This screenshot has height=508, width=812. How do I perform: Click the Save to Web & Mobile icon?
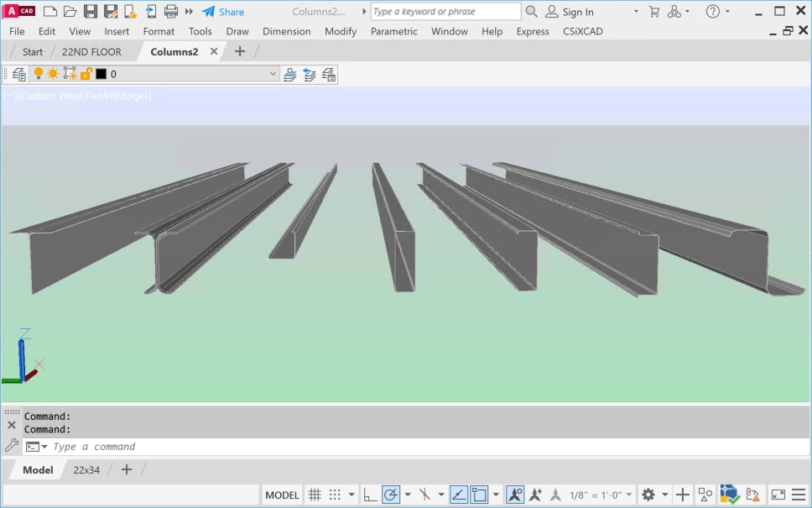pos(151,12)
